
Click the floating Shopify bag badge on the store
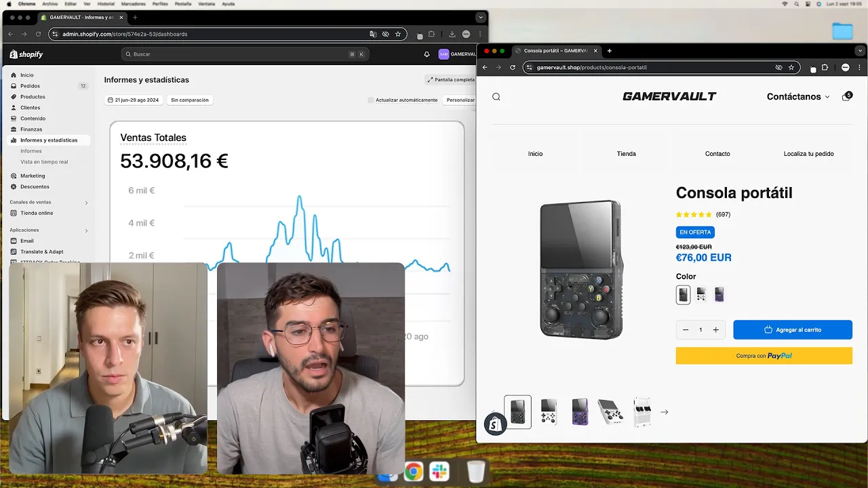click(x=496, y=424)
